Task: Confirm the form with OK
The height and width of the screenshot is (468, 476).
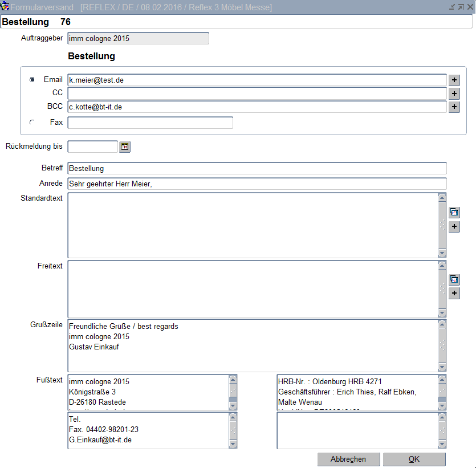Action: [414, 459]
